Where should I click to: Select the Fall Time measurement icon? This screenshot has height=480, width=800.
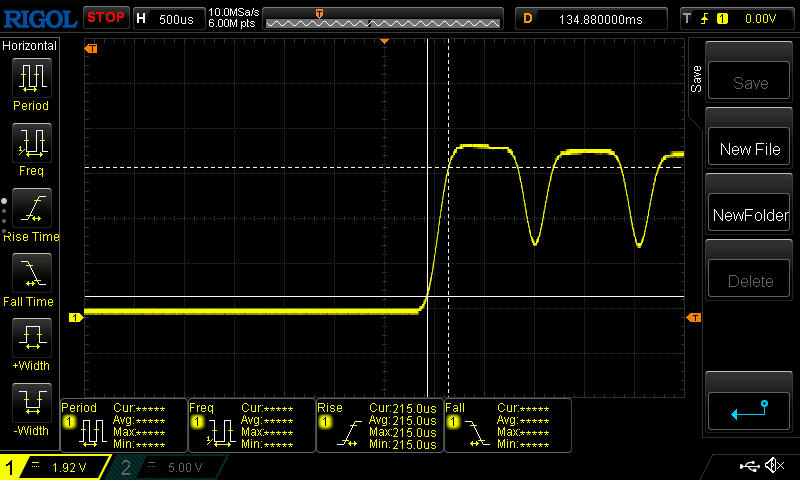tap(32, 273)
